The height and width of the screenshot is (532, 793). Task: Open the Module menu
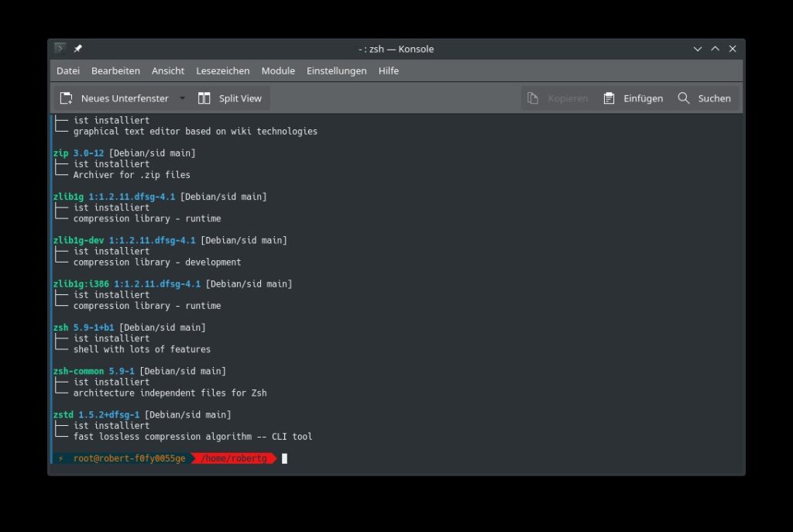(x=278, y=70)
